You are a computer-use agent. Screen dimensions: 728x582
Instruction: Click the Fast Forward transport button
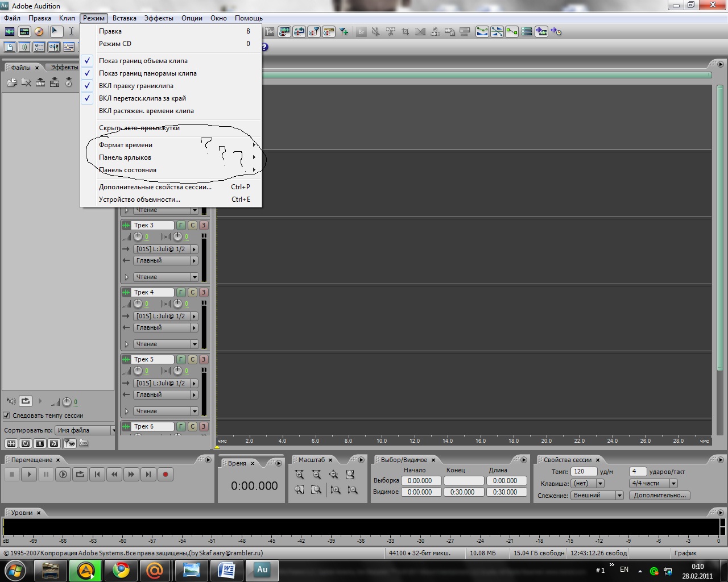[x=131, y=475]
